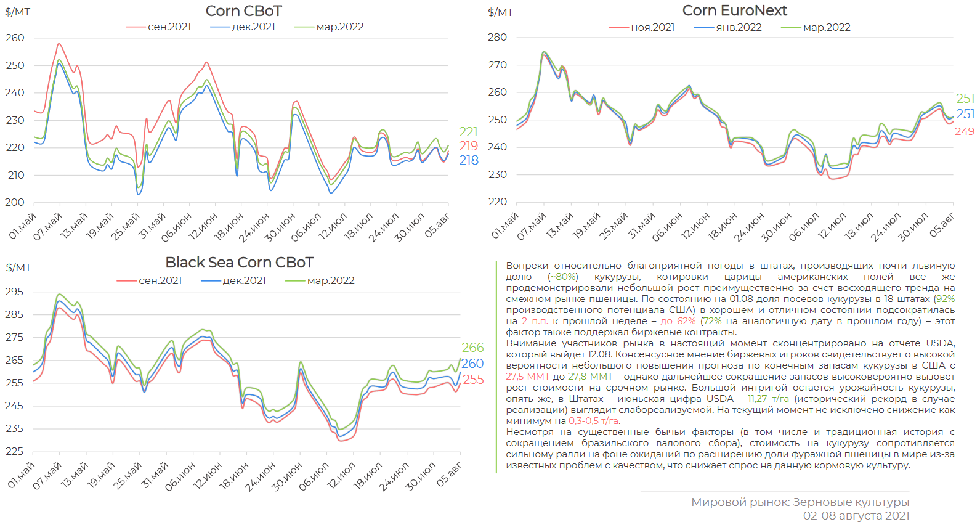The height and width of the screenshot is (522, 980).
Task: Click red сен.2021 legend line in Black Sea chart
Action: [127, 281]
